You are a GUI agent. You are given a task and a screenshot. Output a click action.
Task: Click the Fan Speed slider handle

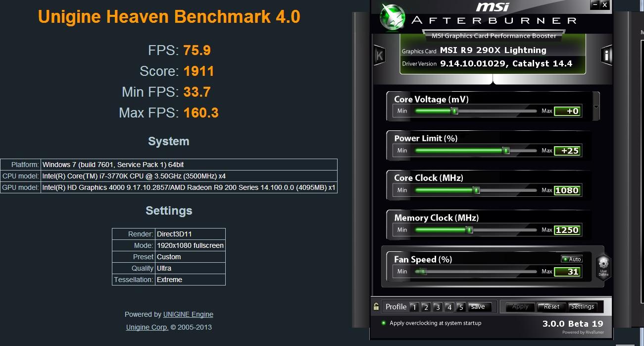(423, 272)
